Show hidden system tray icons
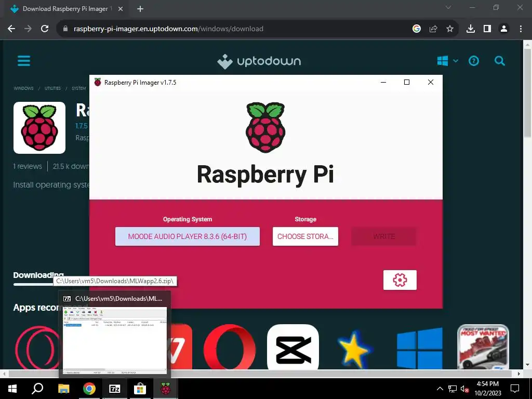The height and width of the screenshot is (399, 532). [x=440, y=389]
